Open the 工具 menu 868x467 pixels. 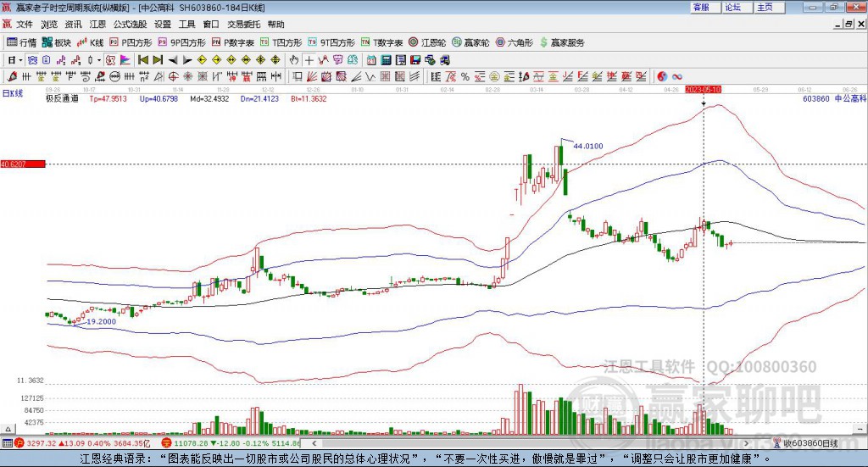(187, 25)
